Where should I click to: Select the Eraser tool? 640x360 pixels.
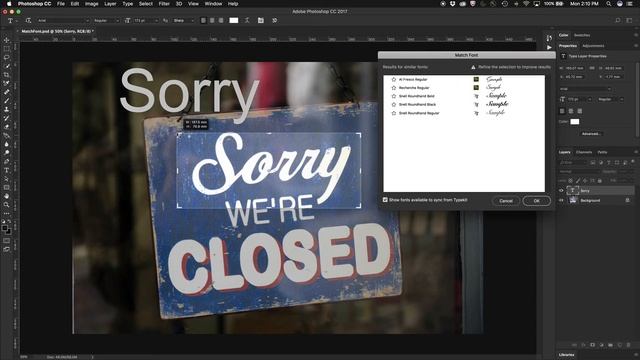click(7, 127)
